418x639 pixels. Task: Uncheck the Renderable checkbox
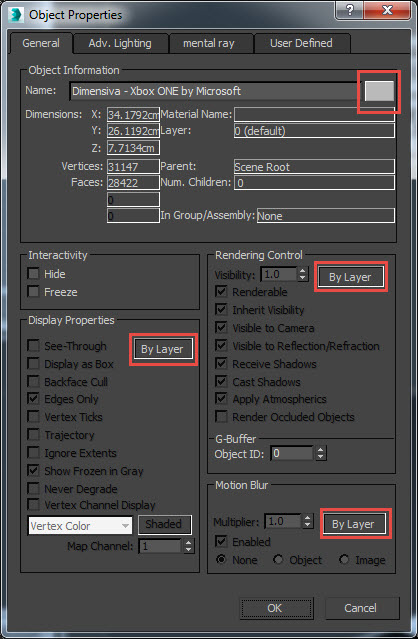click(x=221, y=292)
